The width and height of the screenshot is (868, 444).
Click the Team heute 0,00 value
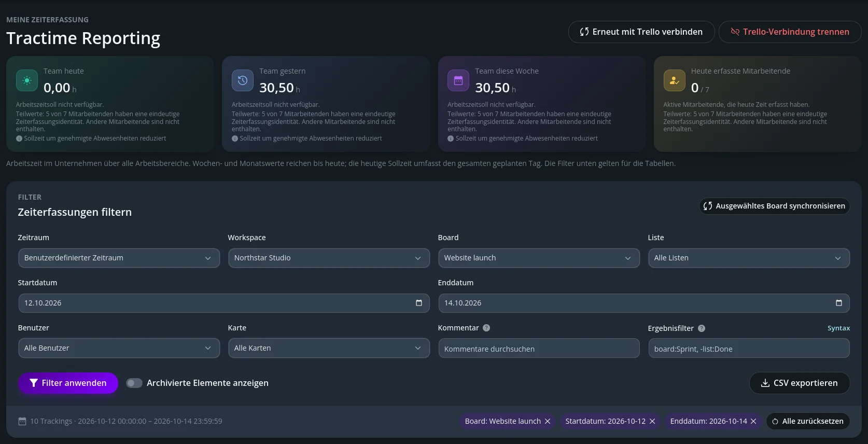57,88
